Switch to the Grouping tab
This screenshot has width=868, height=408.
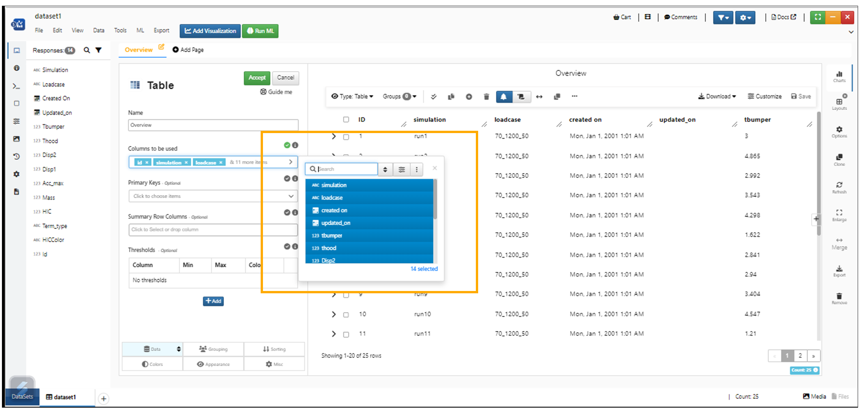(213, 349)
